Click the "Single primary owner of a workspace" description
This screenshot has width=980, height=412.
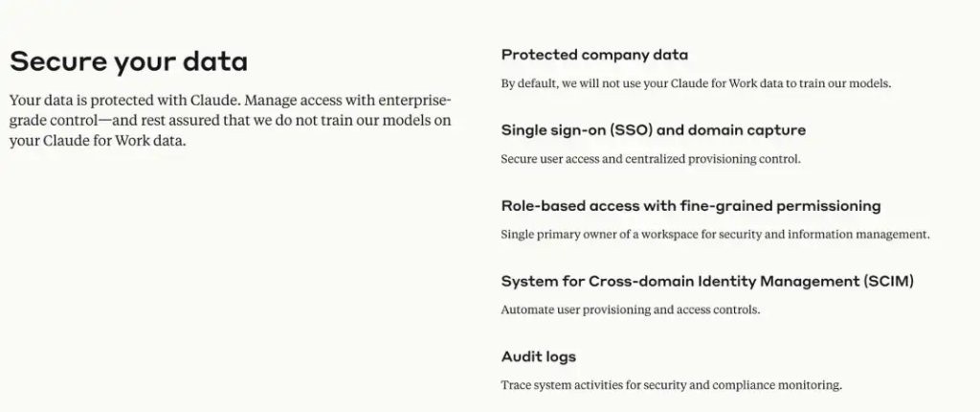[715, 234]
